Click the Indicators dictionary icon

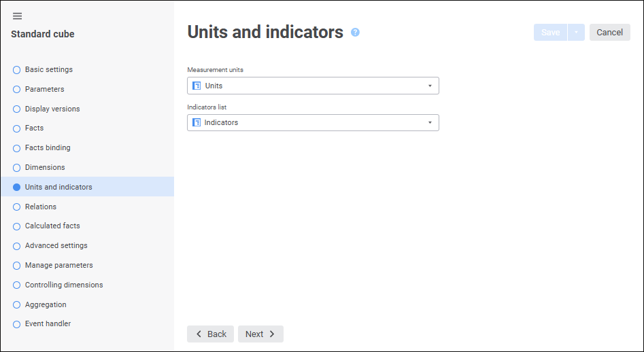pyautogui.click(x=197, y=122)
